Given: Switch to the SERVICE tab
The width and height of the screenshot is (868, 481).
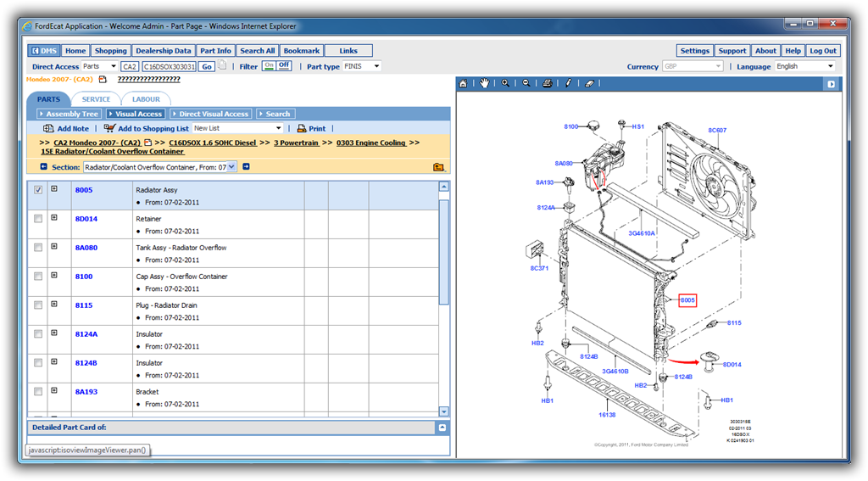Looking at the screenshot, I should (96, 99).
